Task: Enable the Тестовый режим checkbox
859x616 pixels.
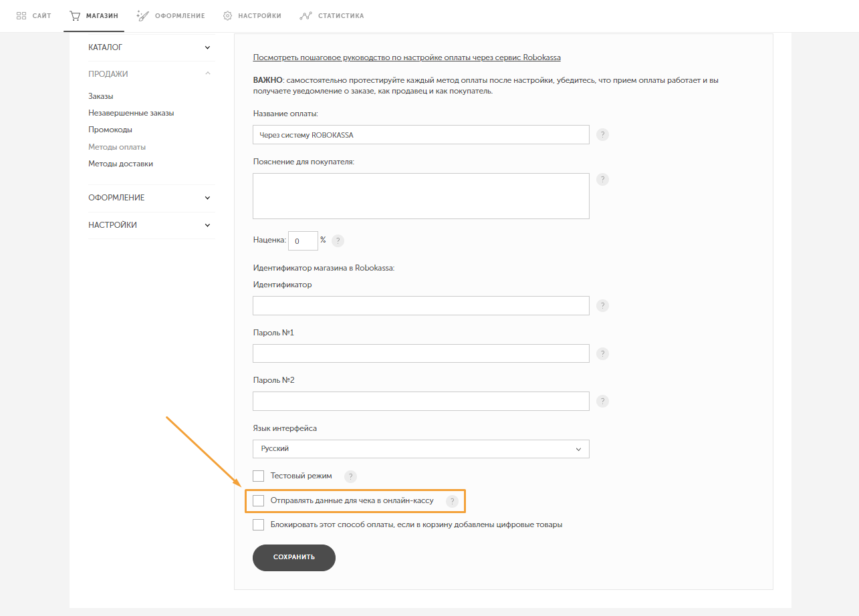Action: 259,476
